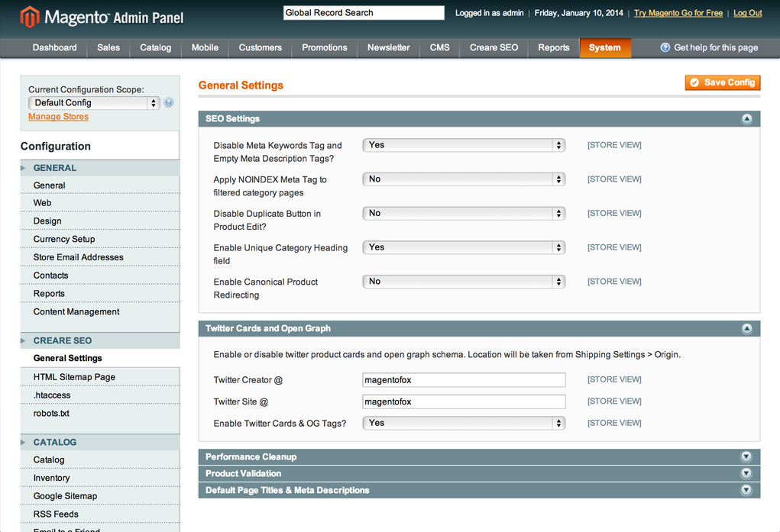Open the Dashboard menu
Screen dimensions: 780x532
[x=55, y=48]
